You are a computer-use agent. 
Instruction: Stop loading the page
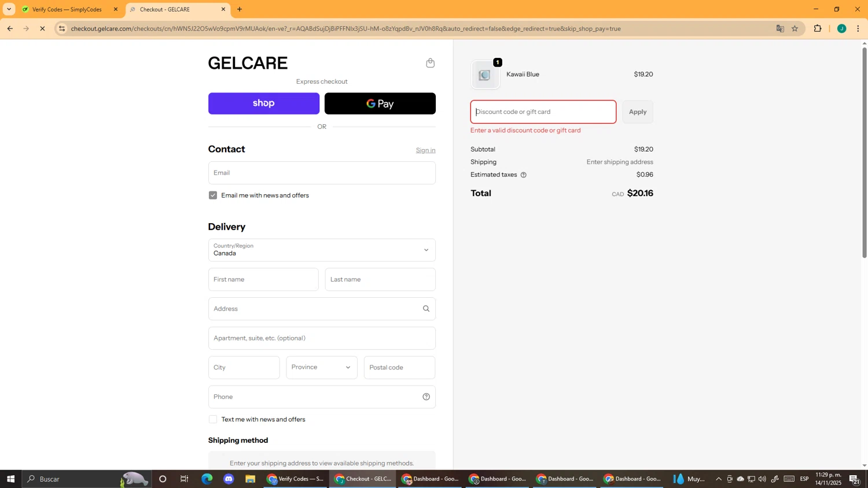click(42, 28)
